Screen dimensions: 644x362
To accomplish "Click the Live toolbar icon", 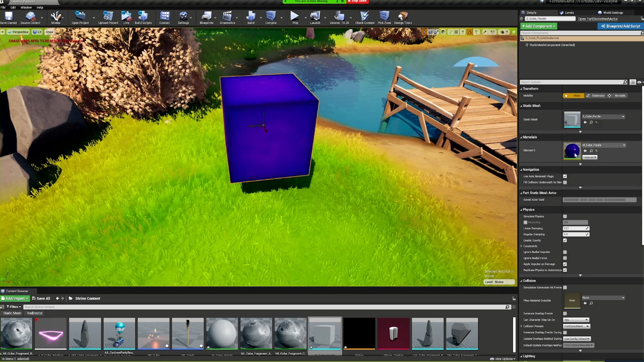I will coord(126,18).
